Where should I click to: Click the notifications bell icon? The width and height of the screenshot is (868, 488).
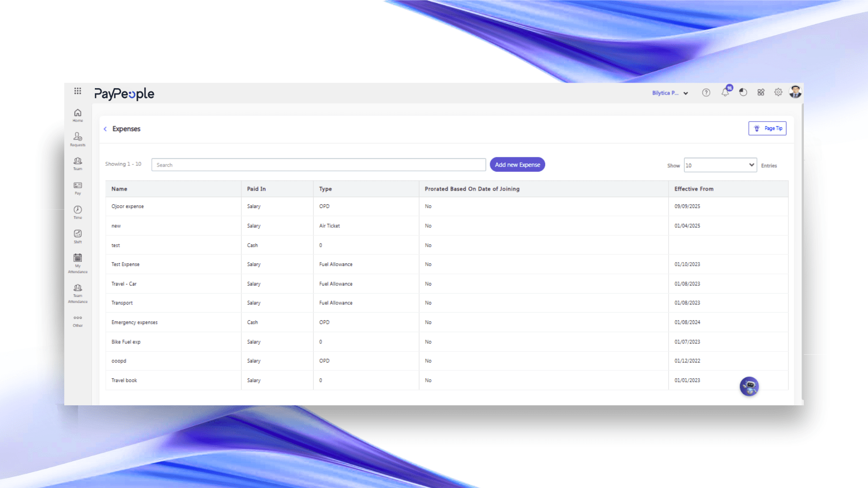tap(725, 93)
